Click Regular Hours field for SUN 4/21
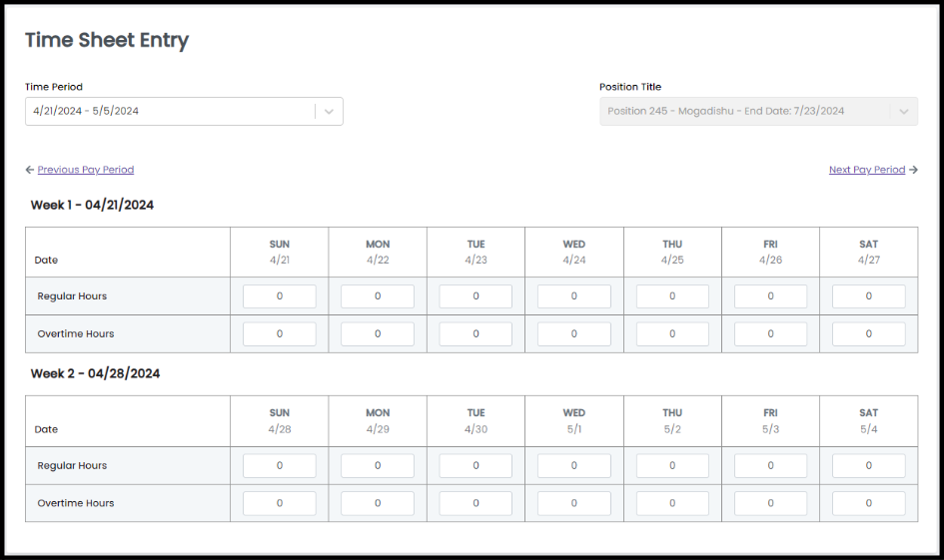This screenshot has height=560, width=944. [280, 295]
